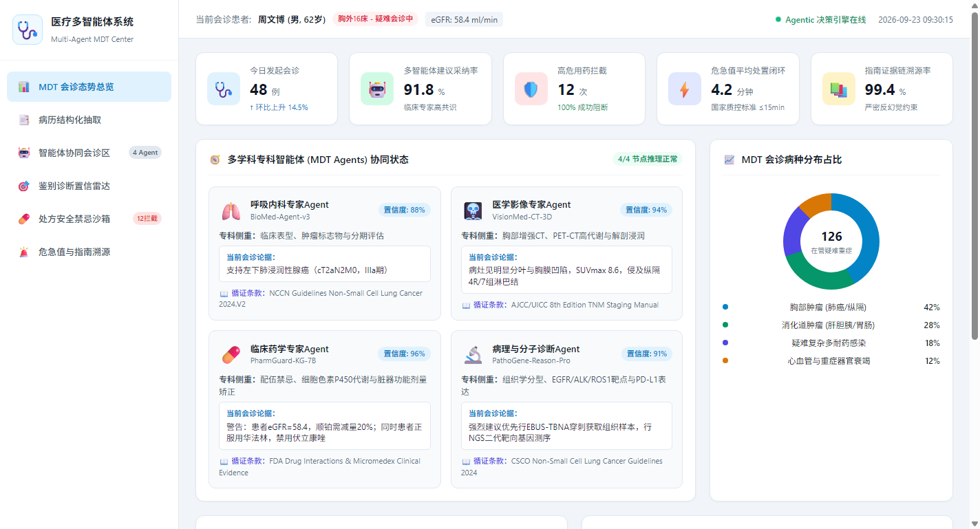This screenshot has width=980, height=529.
Task: Click the alarm icon beside 危急值与指南溯源
Action: pos(24,252)
